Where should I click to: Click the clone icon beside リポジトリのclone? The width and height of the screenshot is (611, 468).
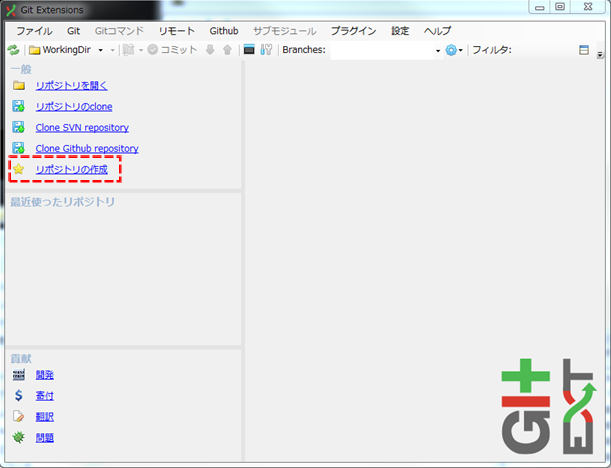(18, 106)
